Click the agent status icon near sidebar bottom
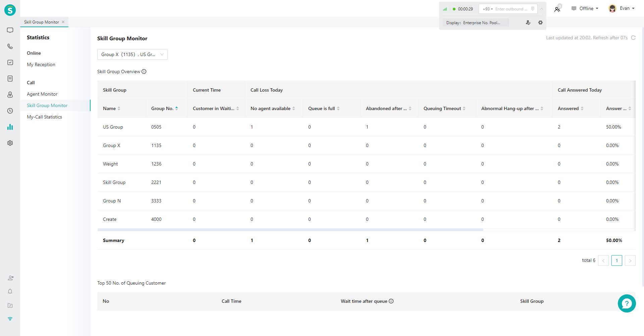 coord(10,278)
